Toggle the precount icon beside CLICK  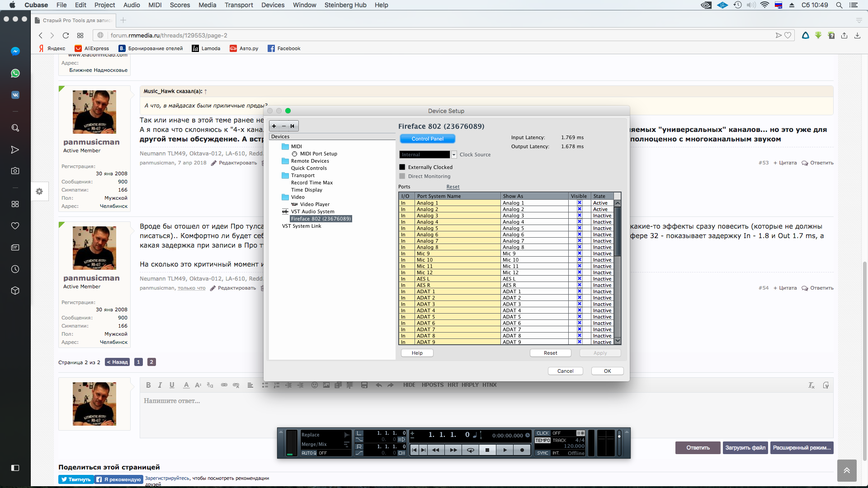581,433
